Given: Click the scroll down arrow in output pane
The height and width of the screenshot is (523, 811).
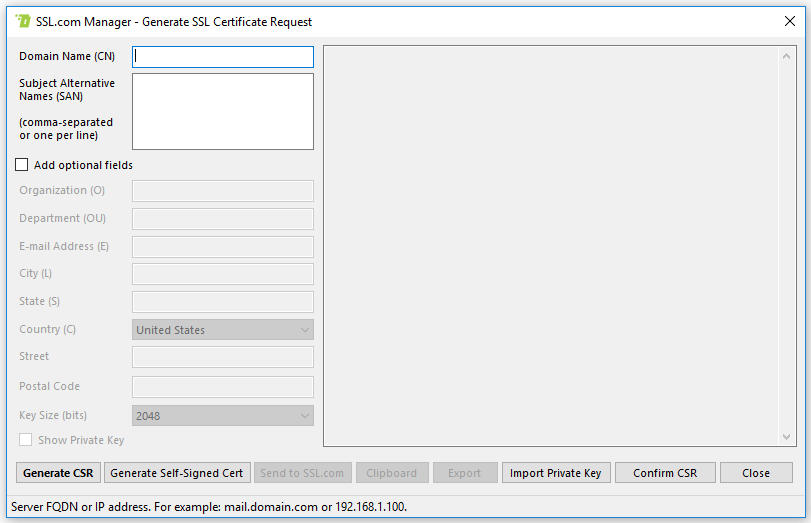Looking at the screenshot, I should point(788,437).
